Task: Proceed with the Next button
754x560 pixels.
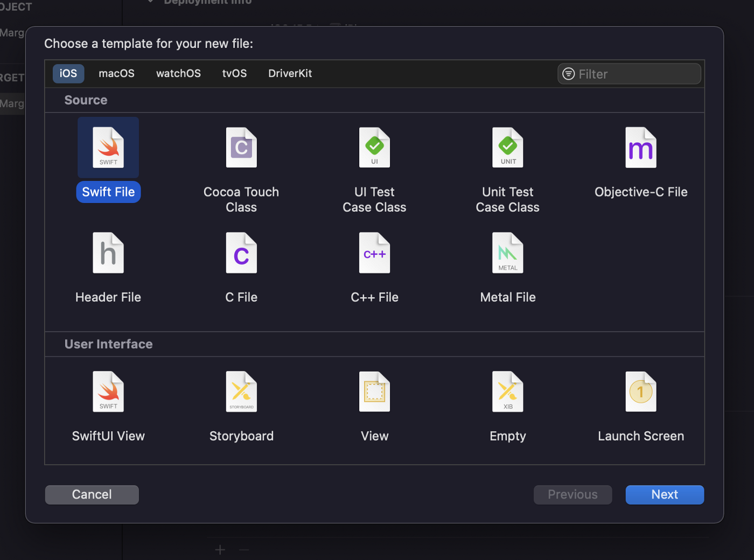Action: click(665, 495)
